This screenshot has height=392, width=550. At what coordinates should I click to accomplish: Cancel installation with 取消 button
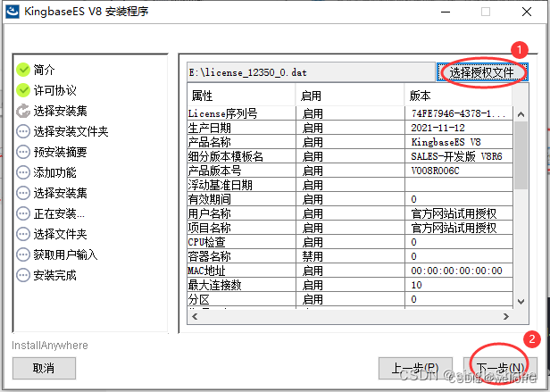click(44, 367)
